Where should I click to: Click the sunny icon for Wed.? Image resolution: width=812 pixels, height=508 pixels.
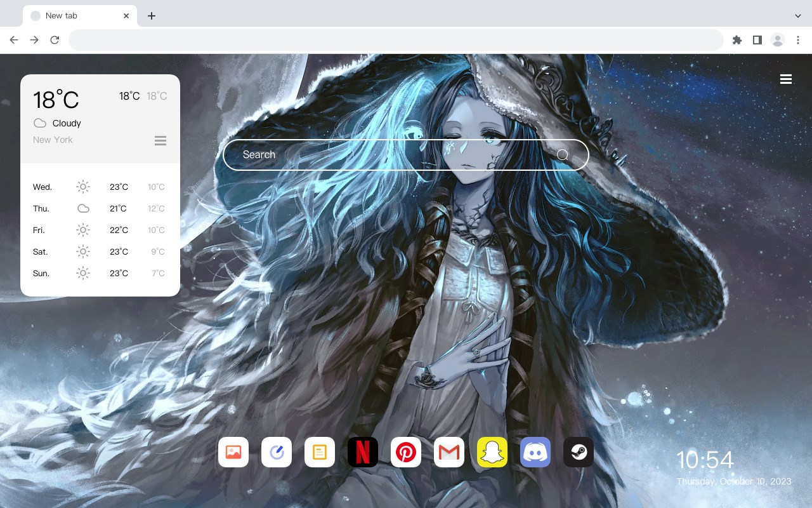click(x=83, y=187)
